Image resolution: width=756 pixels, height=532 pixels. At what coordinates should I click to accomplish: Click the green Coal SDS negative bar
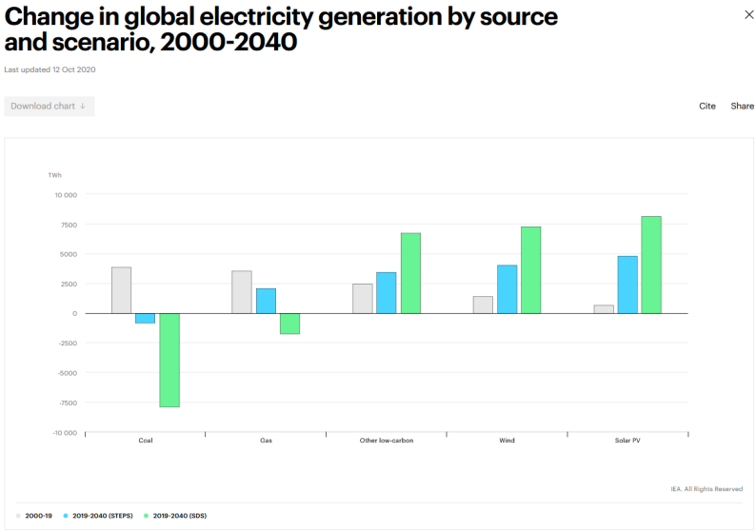(169, 360)
